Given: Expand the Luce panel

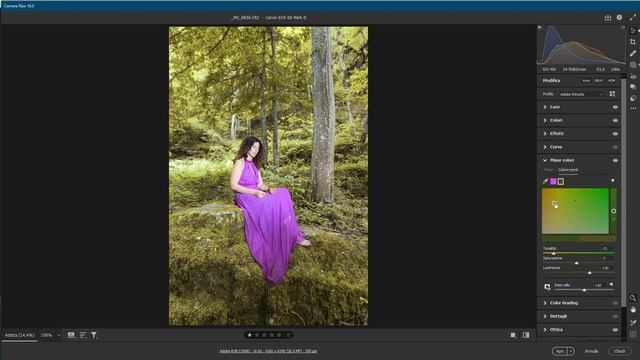Looking at the screenshot, I should click(545, 107).
